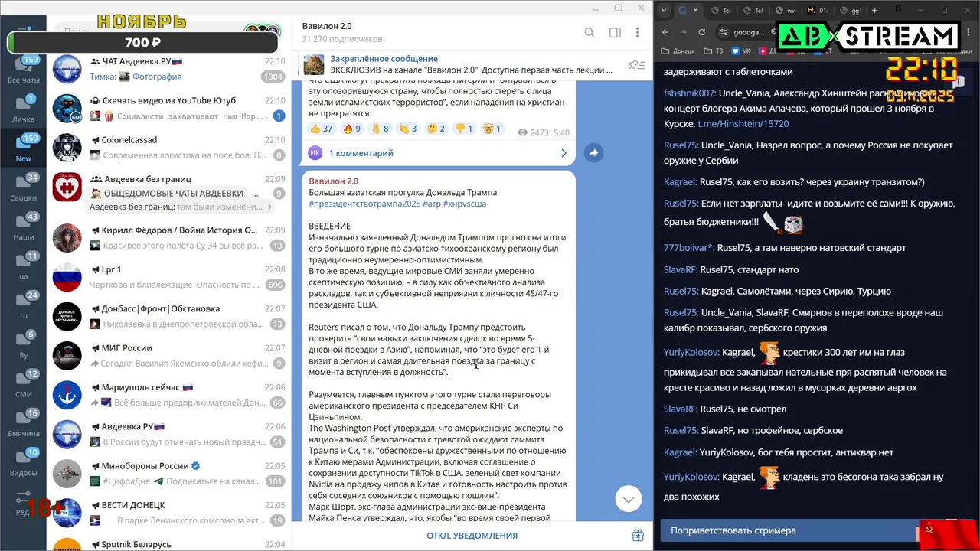Toggle the clapping reaction with 3
980x551 pixels.
pos(409,129)
